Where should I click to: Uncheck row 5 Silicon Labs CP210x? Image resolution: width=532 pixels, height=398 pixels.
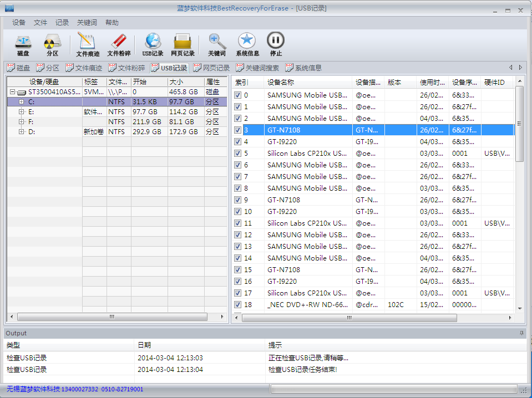[x=238, y=153]
